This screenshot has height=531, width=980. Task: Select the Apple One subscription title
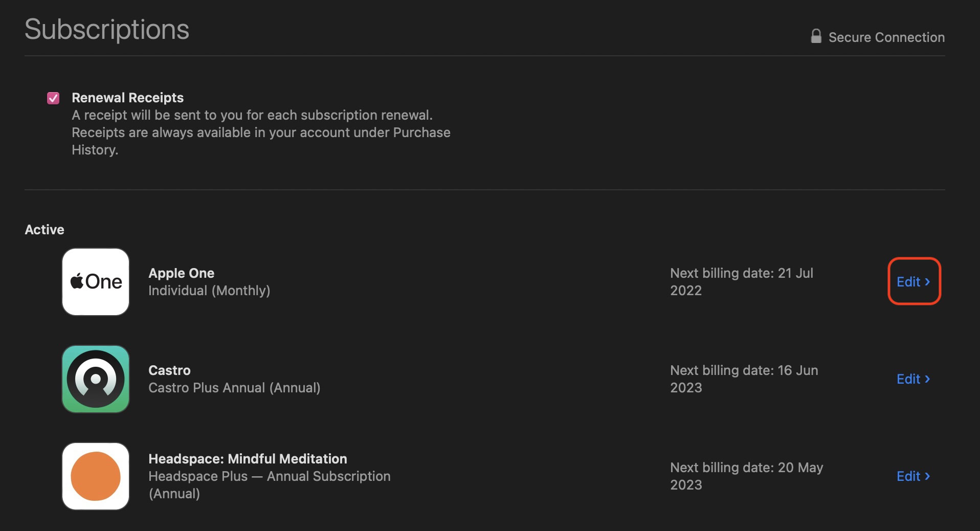pyautogui.click(x=181, y=273)
